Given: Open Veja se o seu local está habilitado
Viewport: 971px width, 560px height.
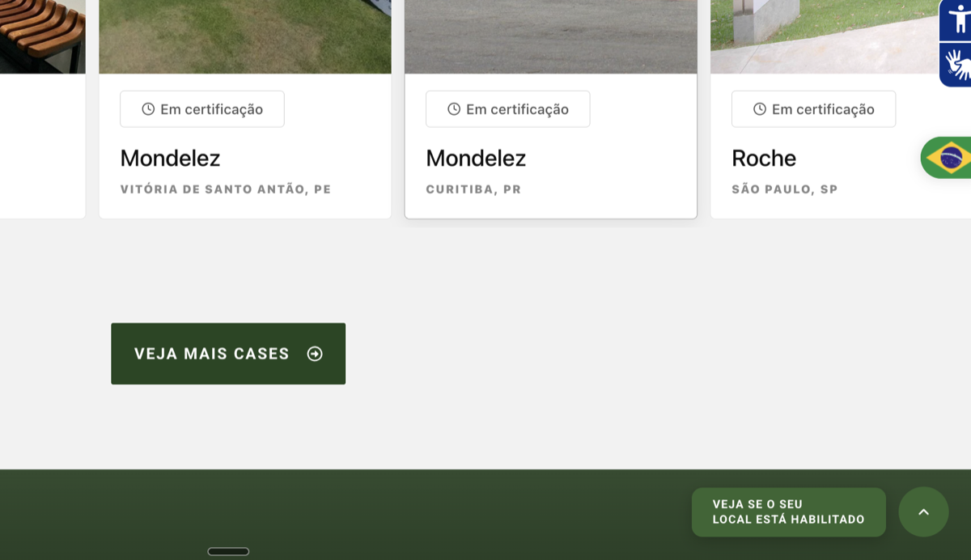Looking at the screenshot, I should 789,512.
